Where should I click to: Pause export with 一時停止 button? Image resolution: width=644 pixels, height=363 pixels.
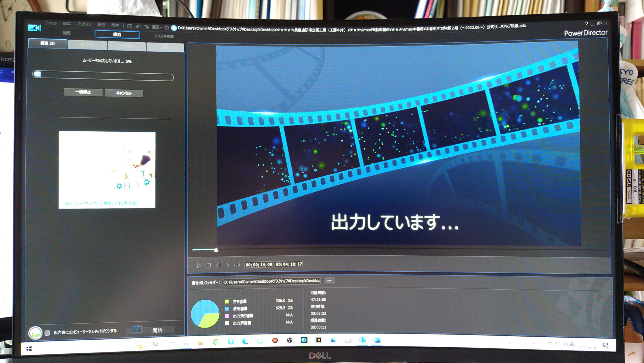click(83, 92)
